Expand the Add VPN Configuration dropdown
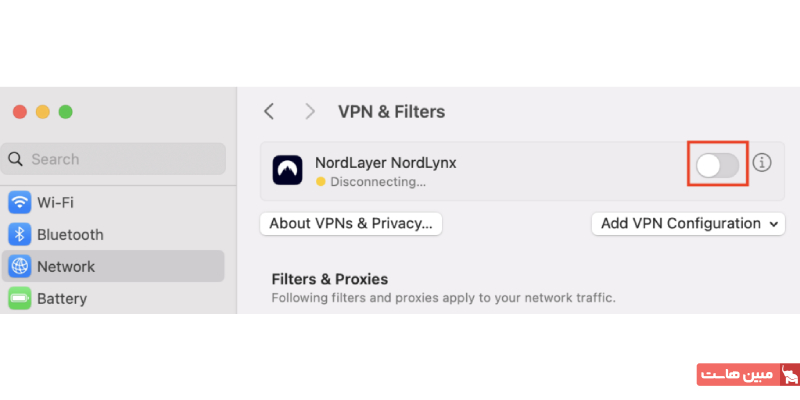 coord(687,224)
